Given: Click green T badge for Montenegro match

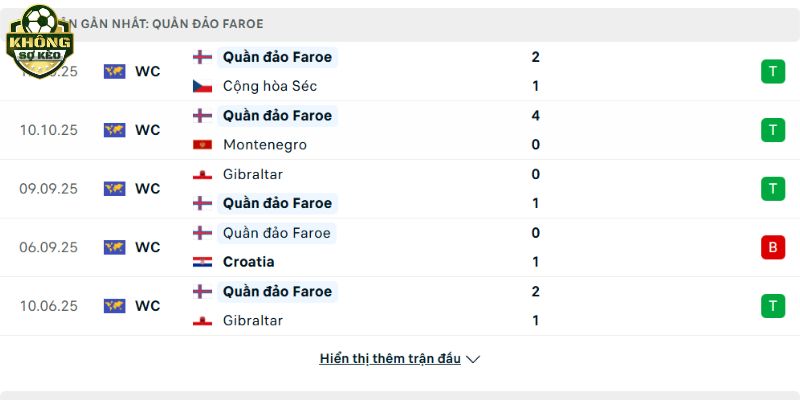Looking at the screenshot, I should (x=772, y=130).
